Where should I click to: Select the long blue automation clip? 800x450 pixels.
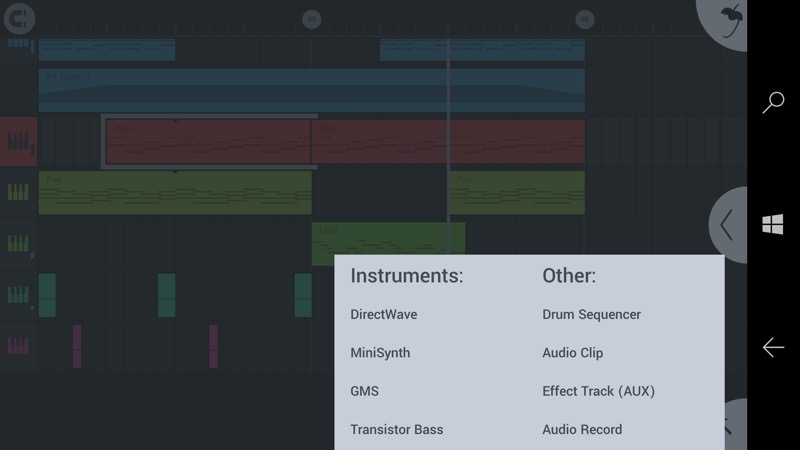(312, 90)
